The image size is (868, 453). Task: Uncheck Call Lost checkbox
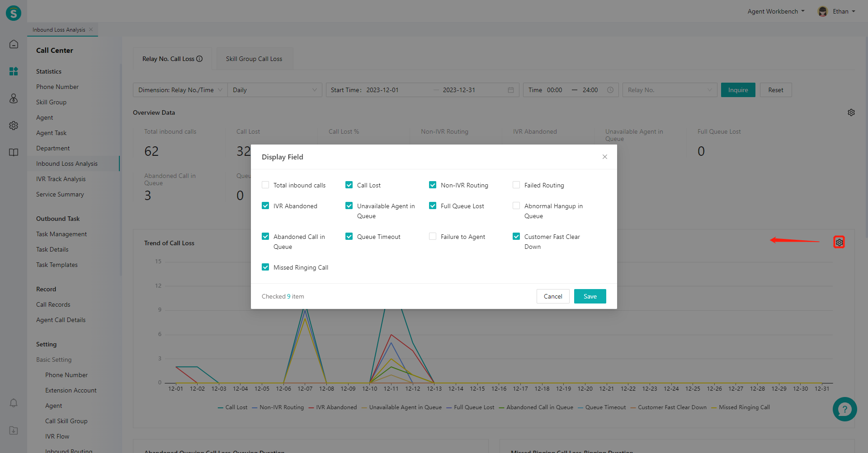coord(349,185)
